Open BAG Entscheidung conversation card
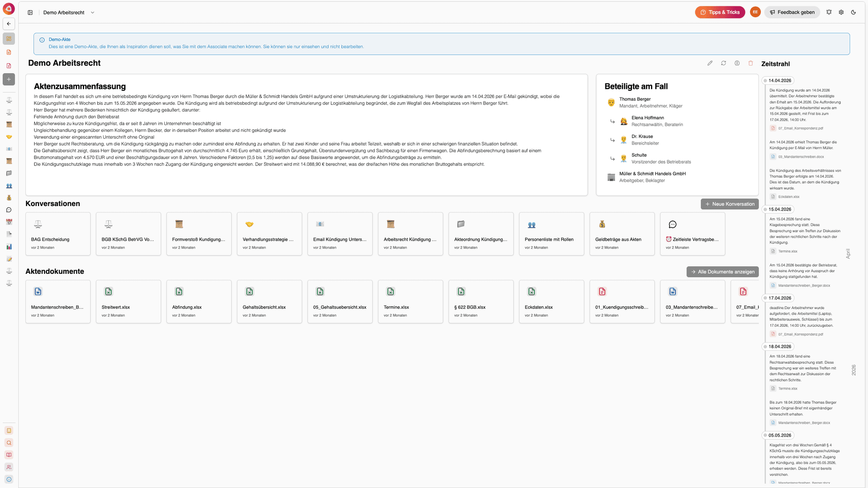Image resolution: width=868 pixels, height=488 pixels. [x=58, y=234]
